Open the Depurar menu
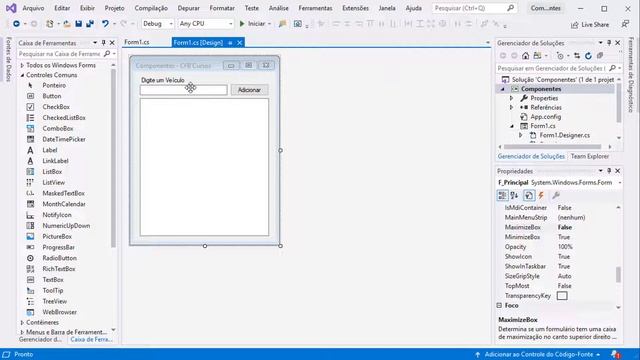Screen dimensions: 640x360 point(189,8)
